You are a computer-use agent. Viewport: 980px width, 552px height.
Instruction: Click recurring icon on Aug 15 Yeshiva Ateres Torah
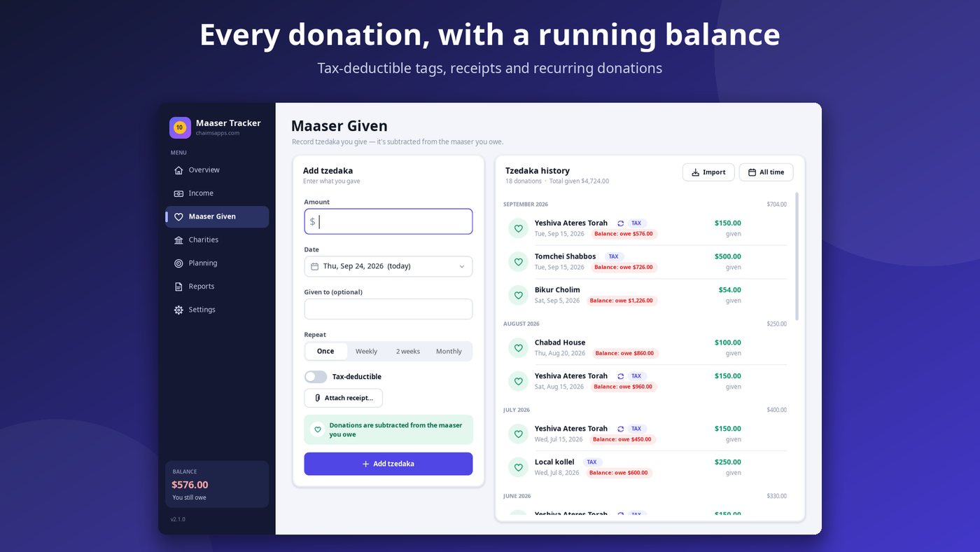(x=620, y=376)
